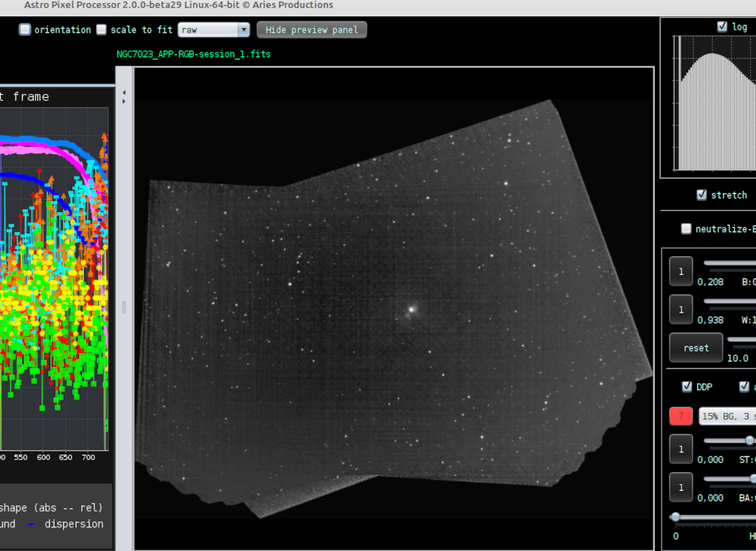Uncheck the DDP toggle
This screenshot has height=551, width=756.
686,386
